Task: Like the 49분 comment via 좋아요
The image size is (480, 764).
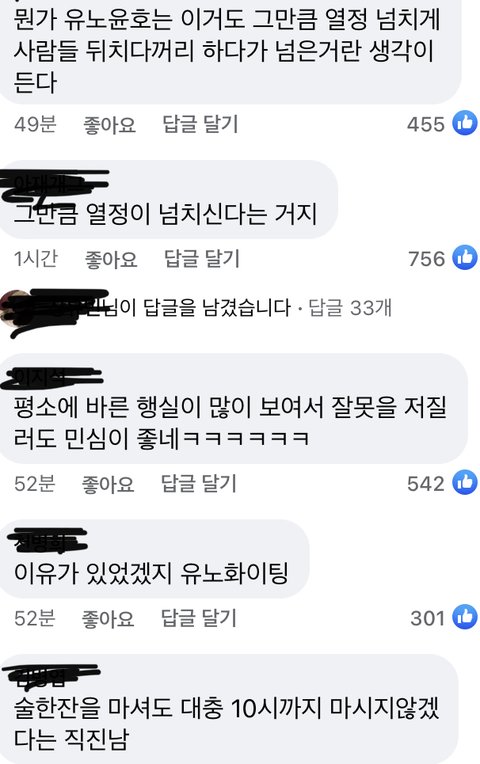Action: [109, 125]
